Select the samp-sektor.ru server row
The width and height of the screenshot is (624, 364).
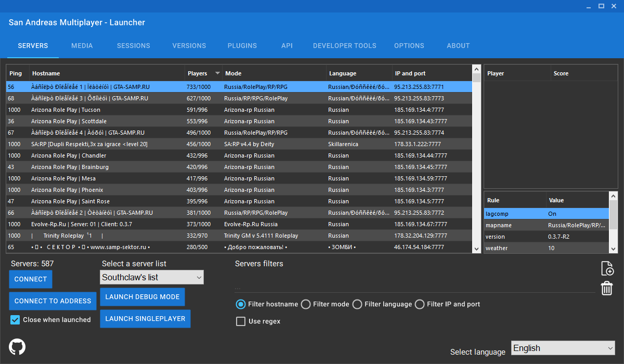(x=239, y=247)
